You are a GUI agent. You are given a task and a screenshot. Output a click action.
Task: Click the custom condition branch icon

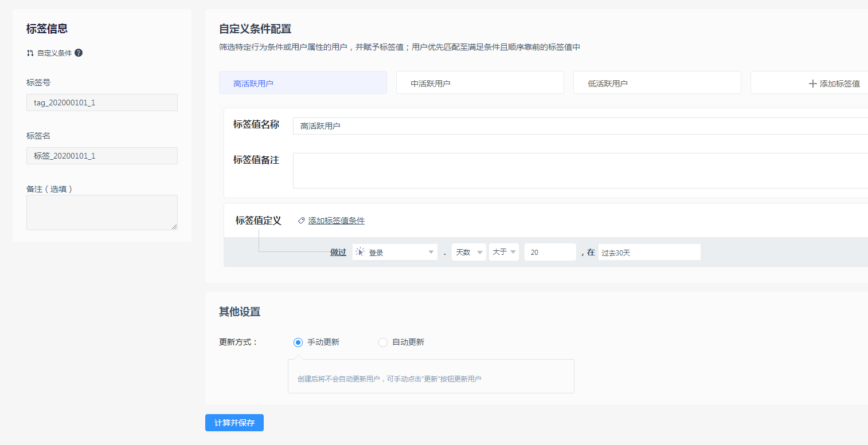(30, 53)
